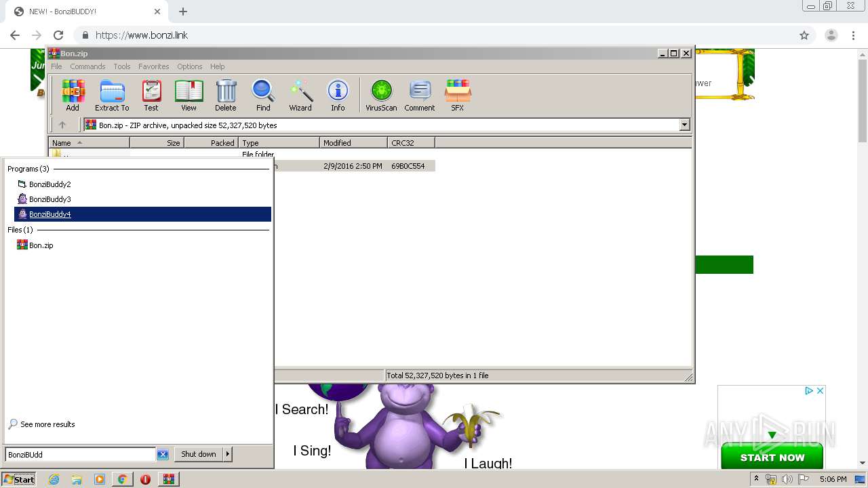This screenshot has width=868, height=488.
Task: Close the BonziBUDDY Chrome tab
Action: coord(157,12)
